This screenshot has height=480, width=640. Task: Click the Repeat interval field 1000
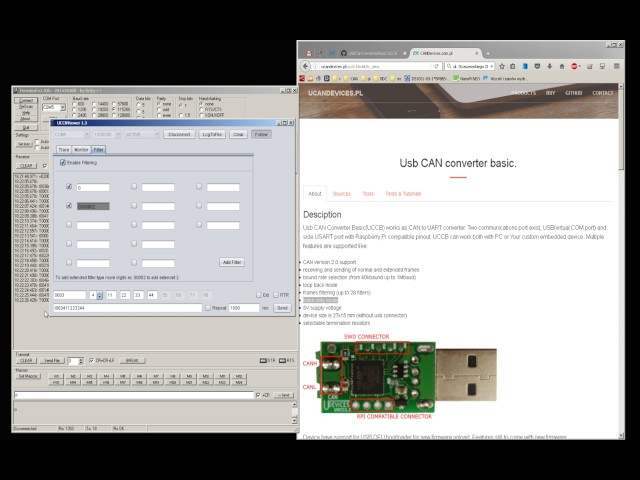pyautogui.click(x=244, y=308)
